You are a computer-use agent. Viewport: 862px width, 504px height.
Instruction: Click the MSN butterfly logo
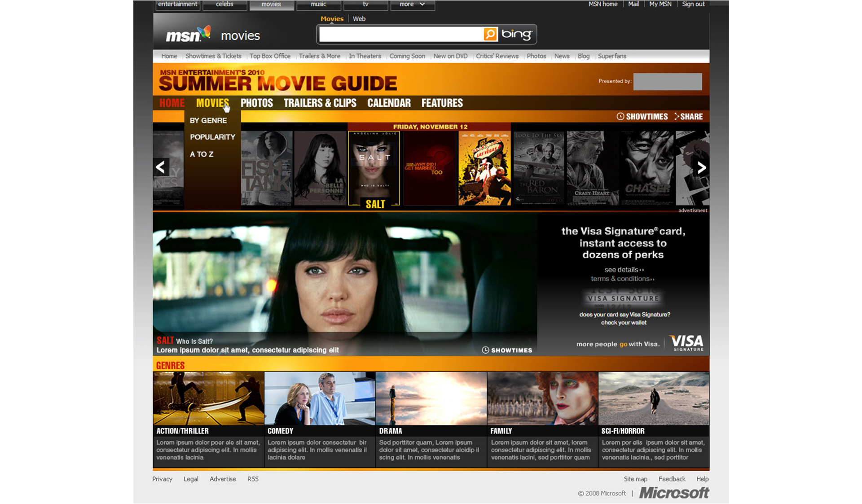coord(188,34)
